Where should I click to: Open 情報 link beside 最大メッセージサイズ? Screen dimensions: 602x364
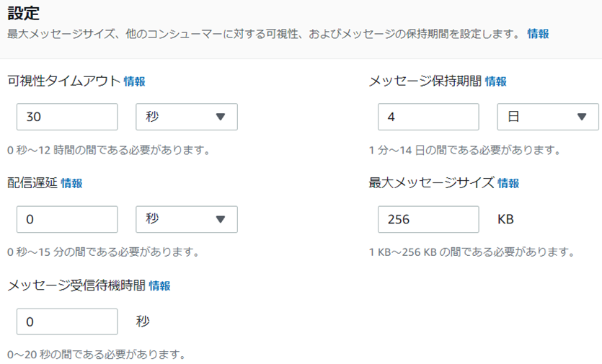click(508, 183)
